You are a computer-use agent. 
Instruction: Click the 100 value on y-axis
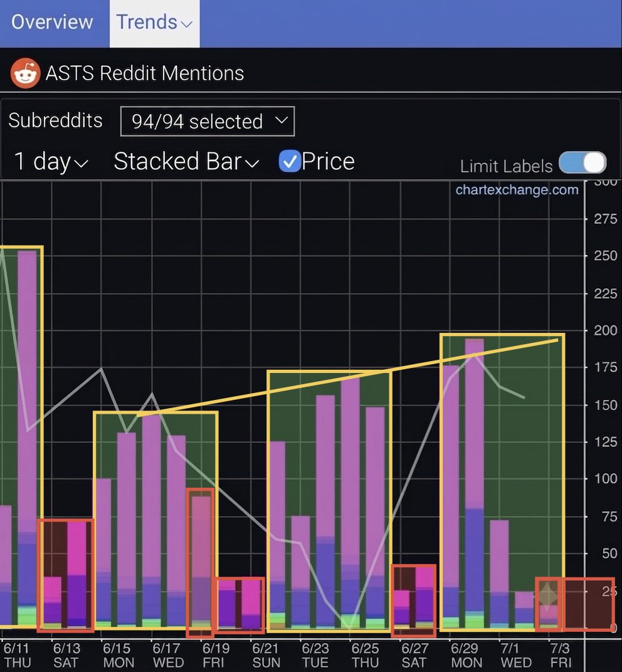coord(605,479)
